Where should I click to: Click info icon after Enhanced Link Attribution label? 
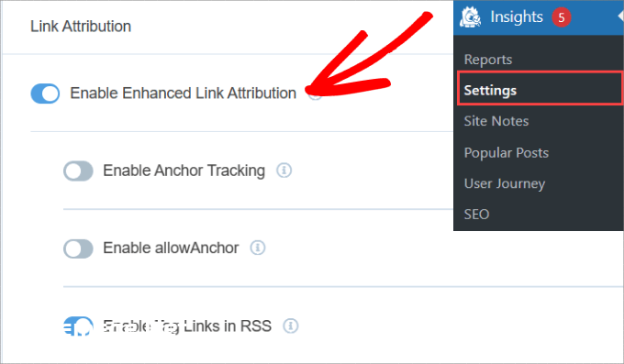pyautogui.click(x=315, y=94)
